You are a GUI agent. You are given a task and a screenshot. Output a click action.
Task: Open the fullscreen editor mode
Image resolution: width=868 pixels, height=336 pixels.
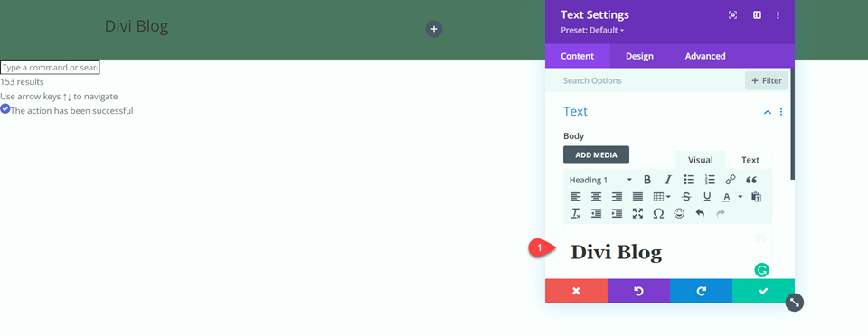tap(637, 213)
